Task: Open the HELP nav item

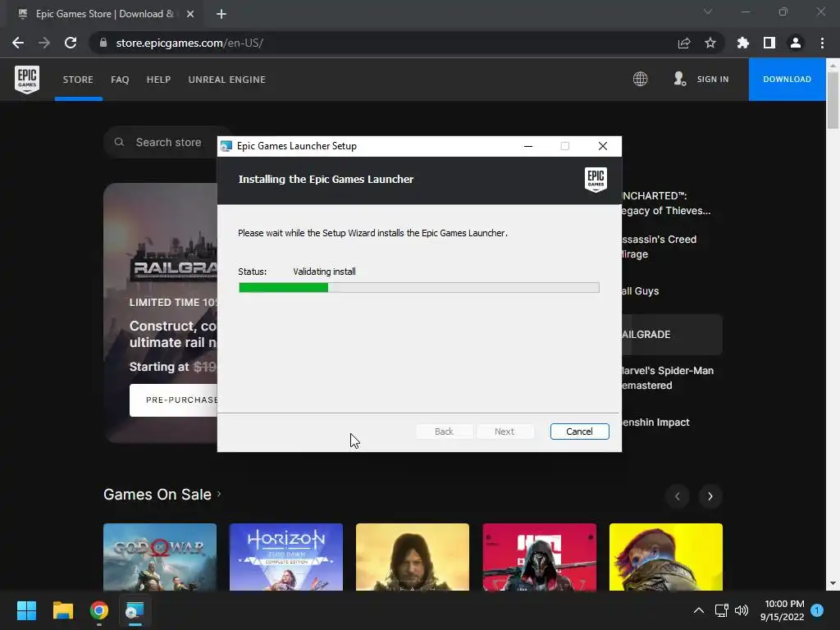Action: point(158,80)
